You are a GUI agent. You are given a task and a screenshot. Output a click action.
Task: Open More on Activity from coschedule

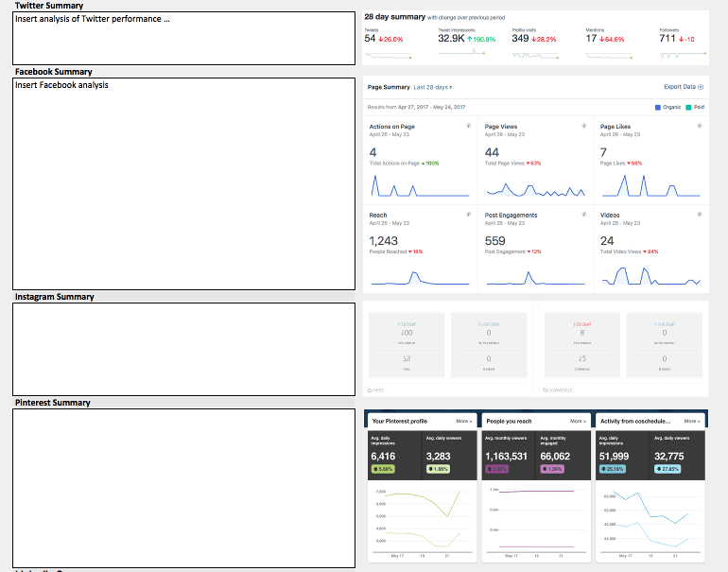(x=692, y=421)
